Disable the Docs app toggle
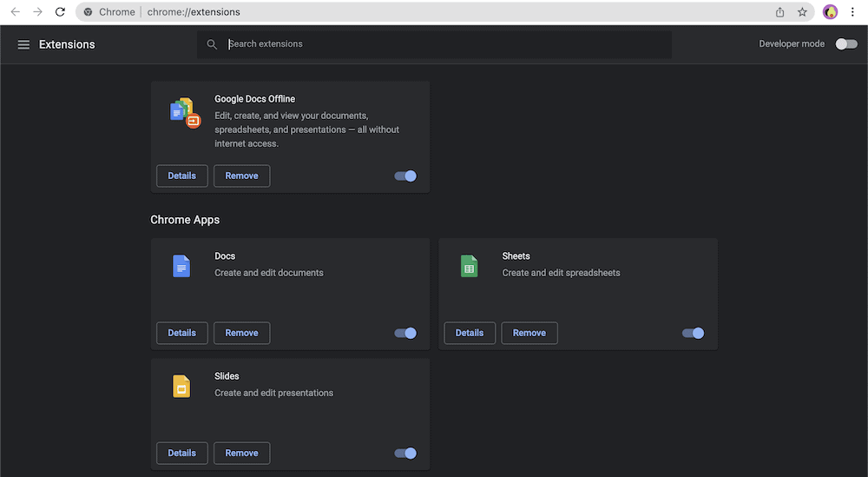868x477 pixels. tap(405, 333)
